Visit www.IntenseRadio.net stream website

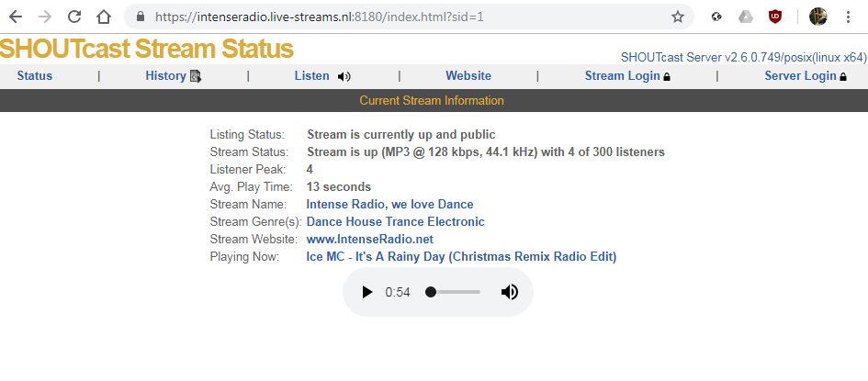pyautogui.click(x=370, y=240)
